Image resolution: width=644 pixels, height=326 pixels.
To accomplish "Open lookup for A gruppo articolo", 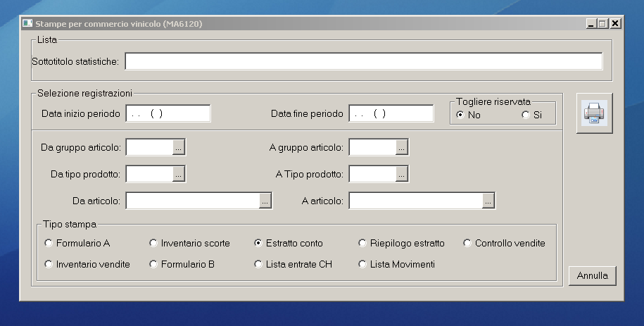I will pyautogui.click(x=401, y=147).
